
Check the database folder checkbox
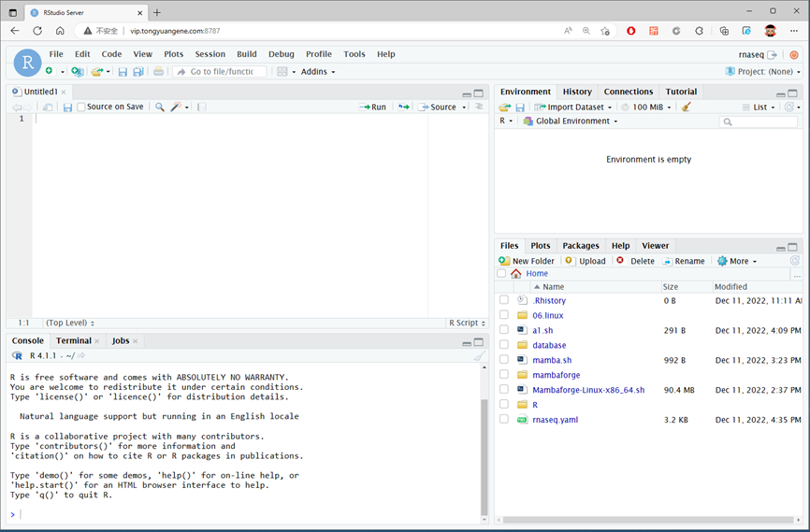click(x=503, y=344)
